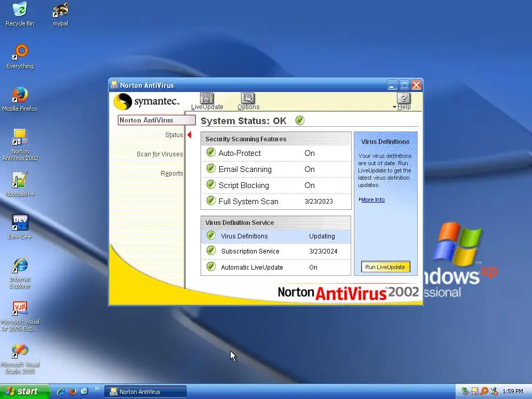Open the More Info link
This screenshot has width=532, height=399.
coord(373,199)
